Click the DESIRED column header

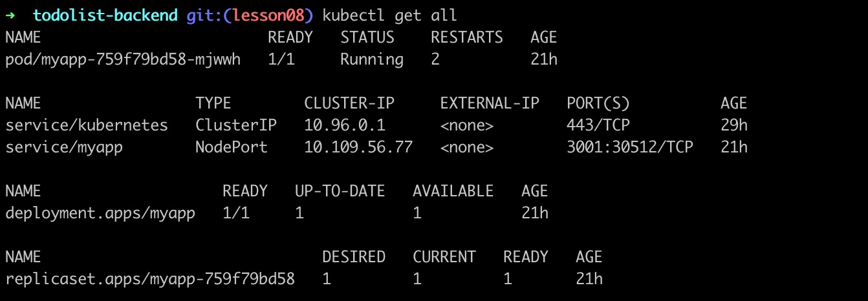tap(354, 257)
